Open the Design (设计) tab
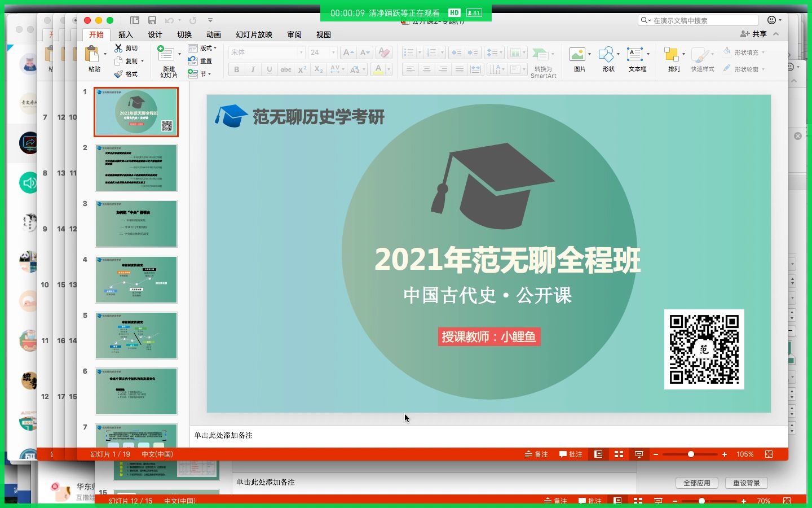The height and width of the screenshot is (508, 812). point(155,34)
